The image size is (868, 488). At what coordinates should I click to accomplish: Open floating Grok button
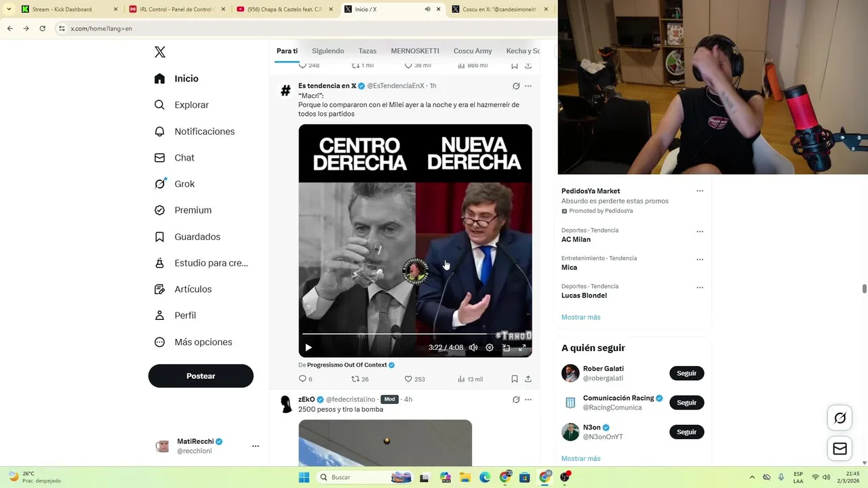(840, 418)
